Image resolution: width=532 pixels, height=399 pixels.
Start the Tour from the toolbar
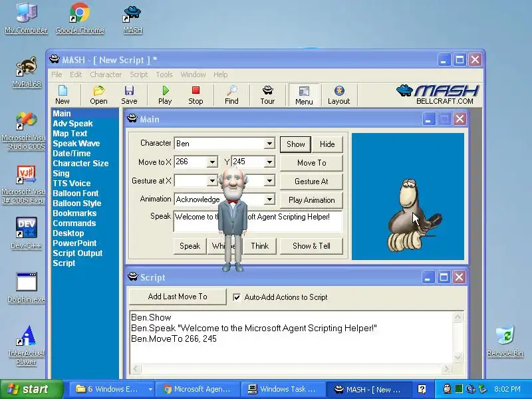267,95
